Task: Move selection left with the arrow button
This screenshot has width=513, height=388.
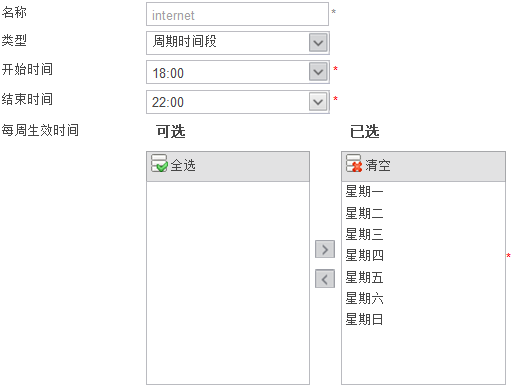Action: [325, 279]
